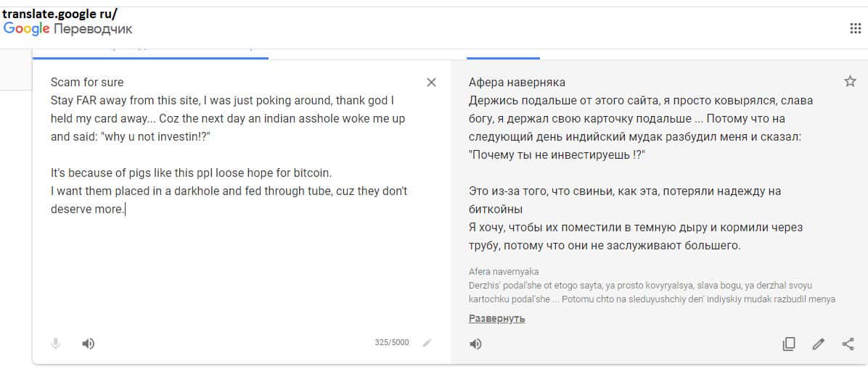Suggest an edit to the translation
The width and height of the screenshot is (868, 369).
pyautogui.click(x=819, y=344)
